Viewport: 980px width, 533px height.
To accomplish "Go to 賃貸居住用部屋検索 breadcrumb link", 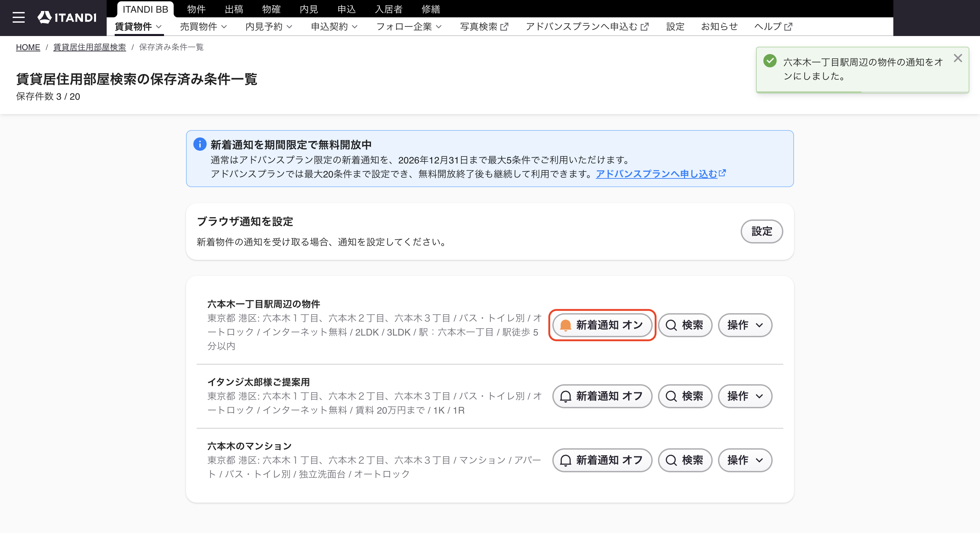I will click(x=89, y=47).
